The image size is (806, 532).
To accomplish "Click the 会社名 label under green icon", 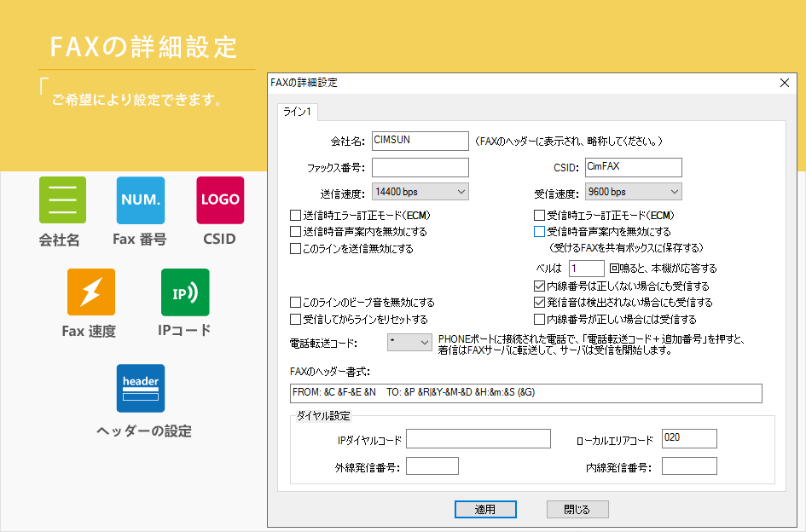I will (x=59, y=240).
